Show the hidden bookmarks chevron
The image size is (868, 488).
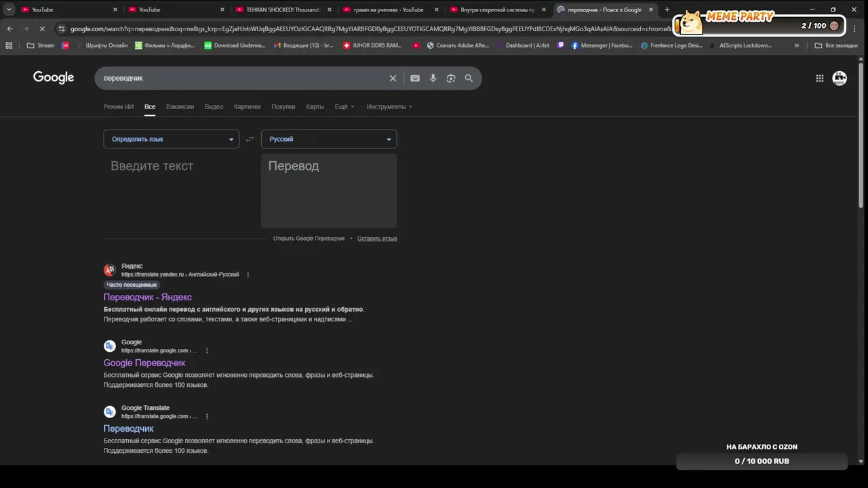click(797, 45)
